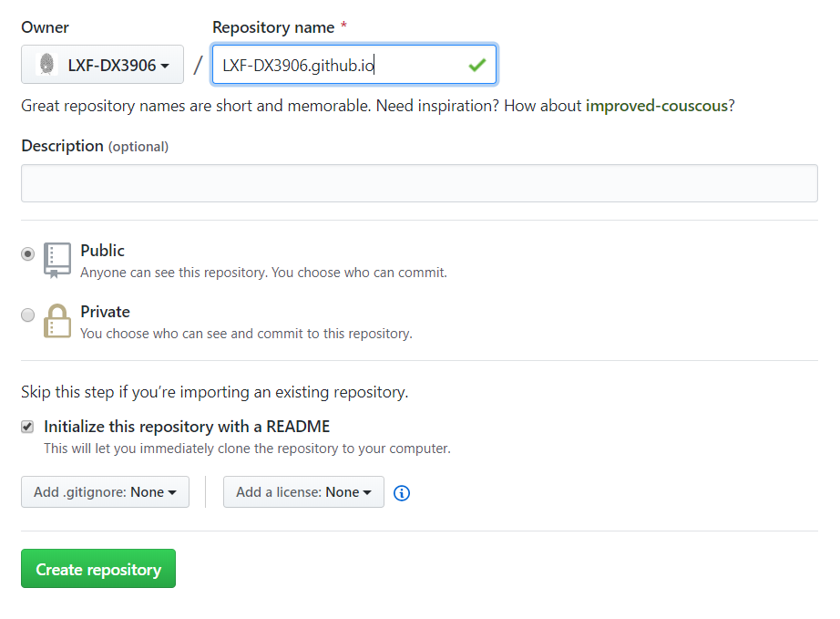Click the Public repository book icon

tap(57, 260)
